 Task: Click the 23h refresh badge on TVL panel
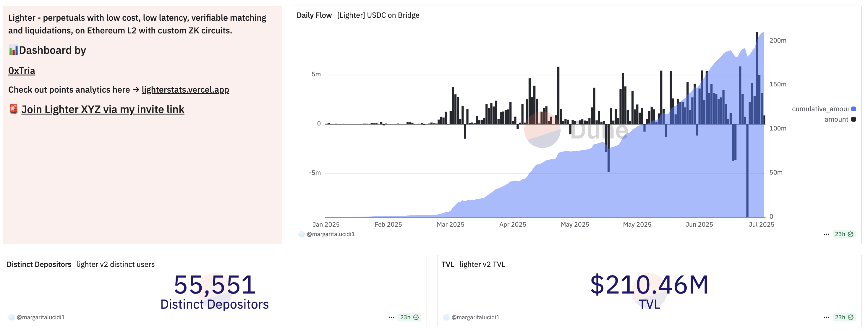[843, 317]
